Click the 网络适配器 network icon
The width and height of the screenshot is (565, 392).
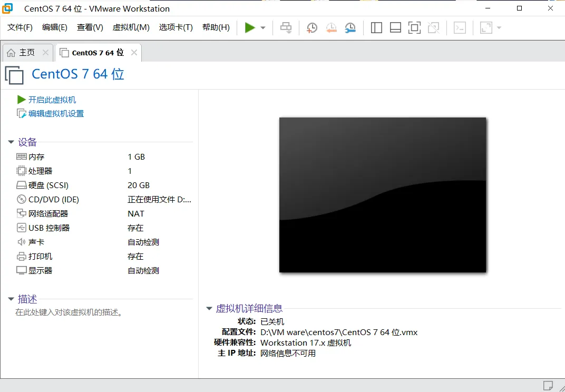[x=21, y=214]
